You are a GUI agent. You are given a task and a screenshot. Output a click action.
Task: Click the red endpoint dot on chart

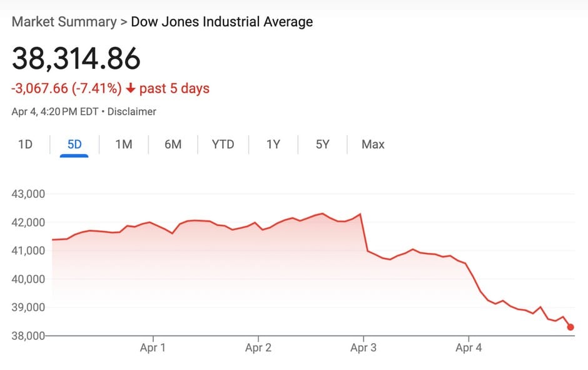click(x=570, y=327)
